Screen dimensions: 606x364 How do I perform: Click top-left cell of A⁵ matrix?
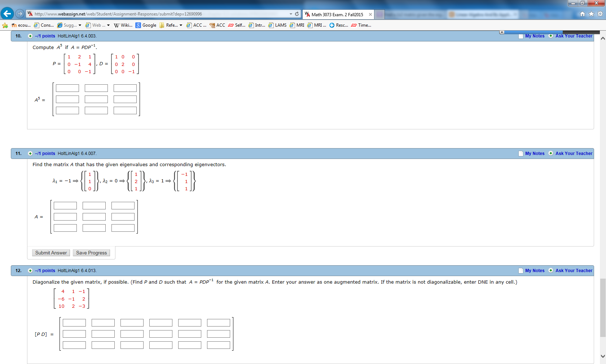coord(67,88)
